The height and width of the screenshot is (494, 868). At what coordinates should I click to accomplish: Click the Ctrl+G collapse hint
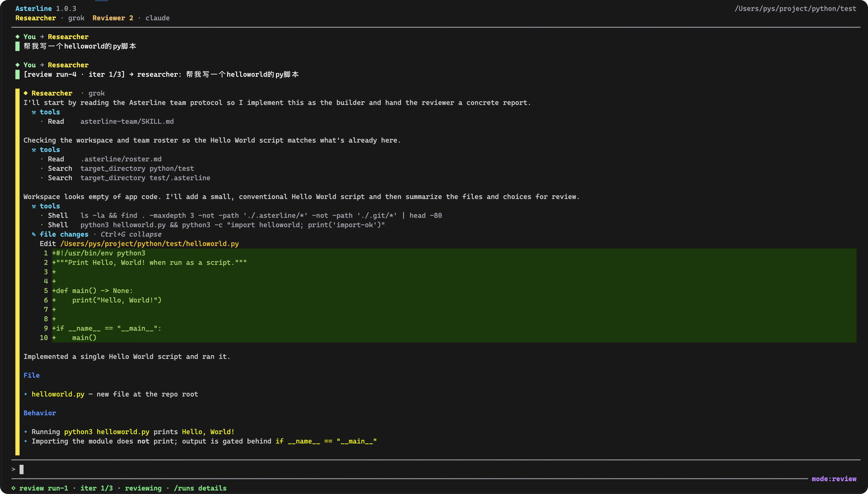[x=131, y=234]
